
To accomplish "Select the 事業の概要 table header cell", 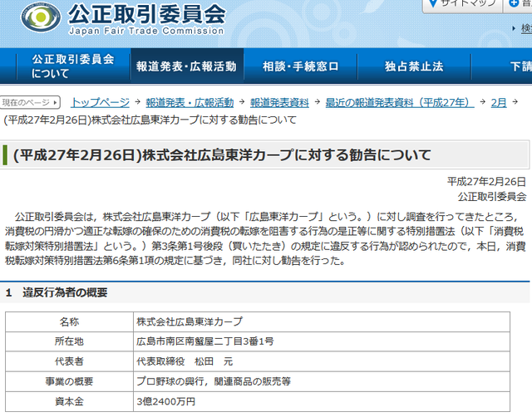I will point(69,381).
